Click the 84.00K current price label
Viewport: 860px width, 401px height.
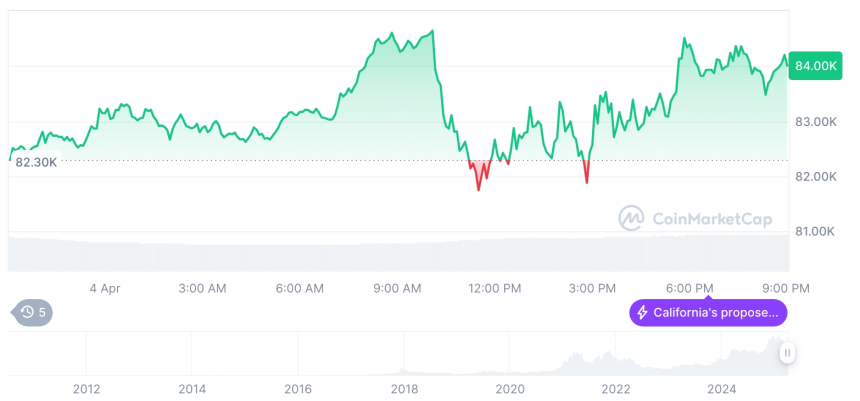click(x=813, y=65)
